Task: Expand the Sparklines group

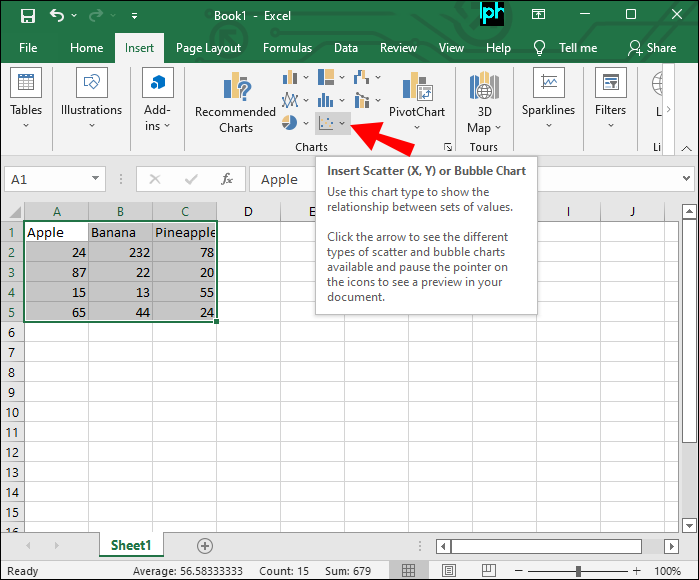Action: [x=548, y=99]
